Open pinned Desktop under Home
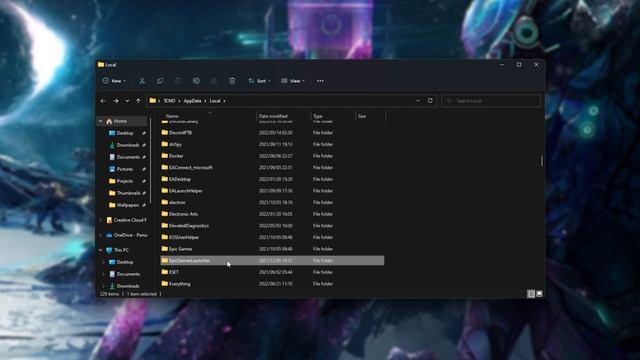Screen dimensions: 640x360 (125, 133)
